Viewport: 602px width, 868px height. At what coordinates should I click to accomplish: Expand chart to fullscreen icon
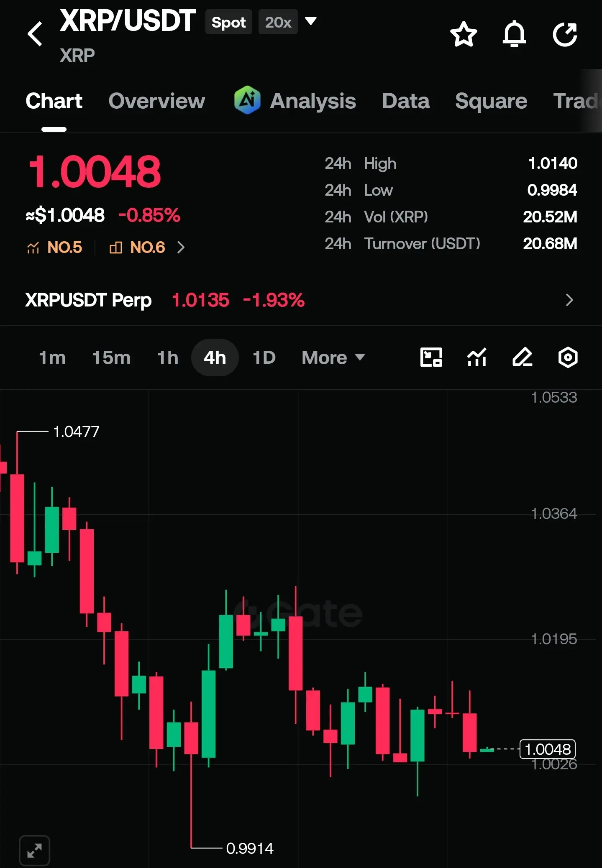point(35,850)
